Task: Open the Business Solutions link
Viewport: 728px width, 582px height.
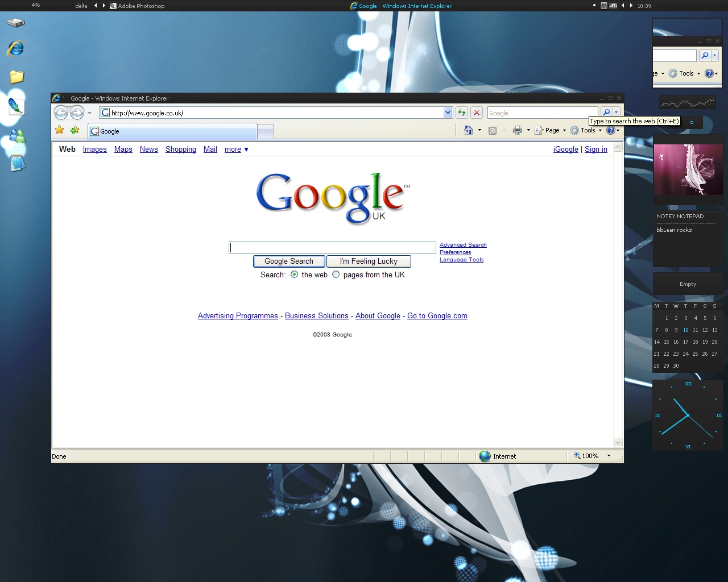Action: pos(316,316)
